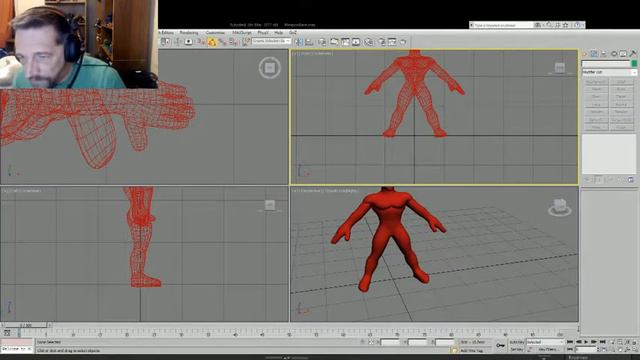Click the Add Time Tag button
The image size is (640, 360).
tap(472, 351)
